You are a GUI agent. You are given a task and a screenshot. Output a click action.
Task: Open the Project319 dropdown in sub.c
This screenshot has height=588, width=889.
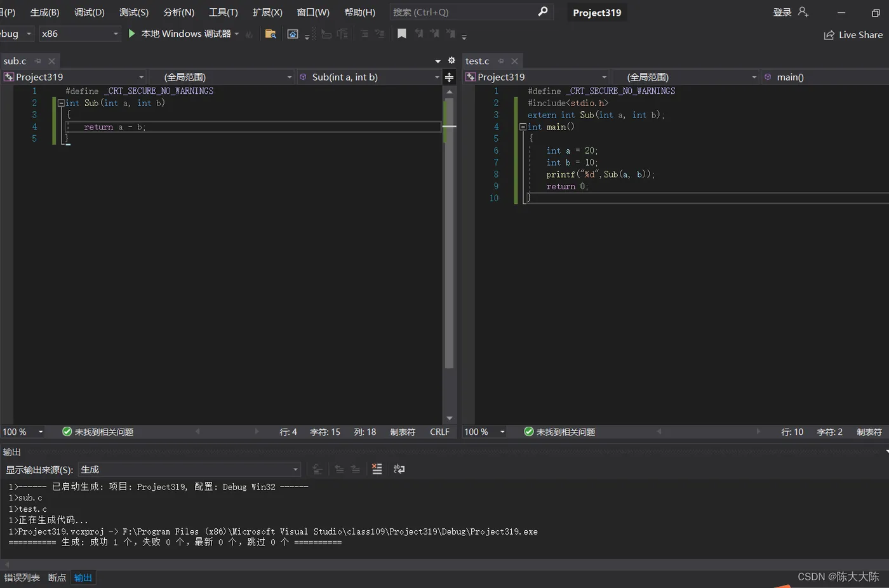[x=74, y=77]
